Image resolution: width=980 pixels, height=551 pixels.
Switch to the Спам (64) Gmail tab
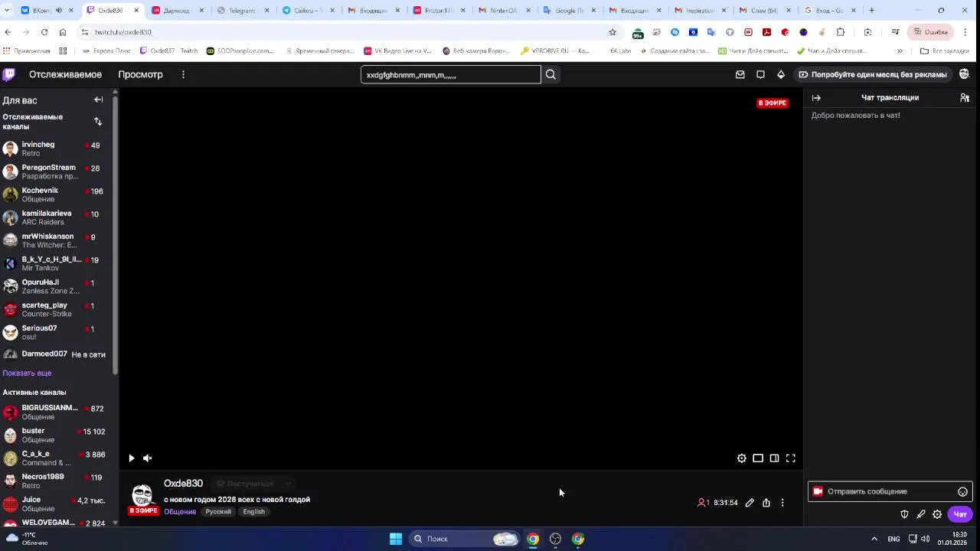pyautogui.click(x=763, y=11)
